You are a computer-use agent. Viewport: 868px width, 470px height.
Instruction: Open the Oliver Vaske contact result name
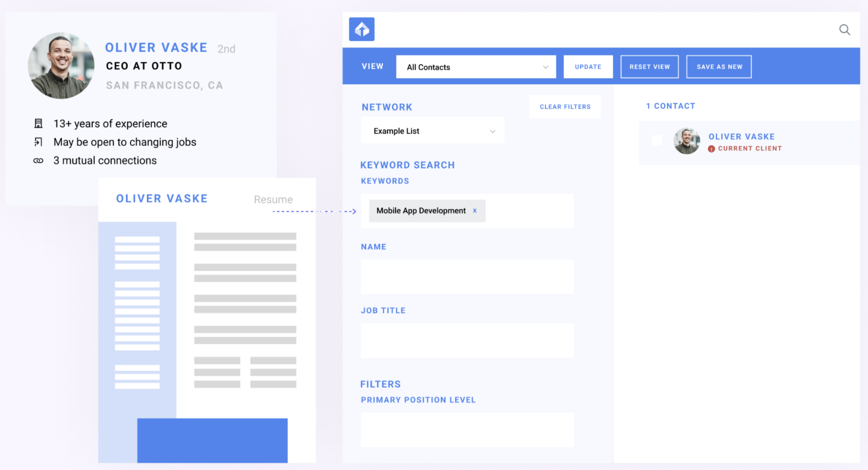741,136
